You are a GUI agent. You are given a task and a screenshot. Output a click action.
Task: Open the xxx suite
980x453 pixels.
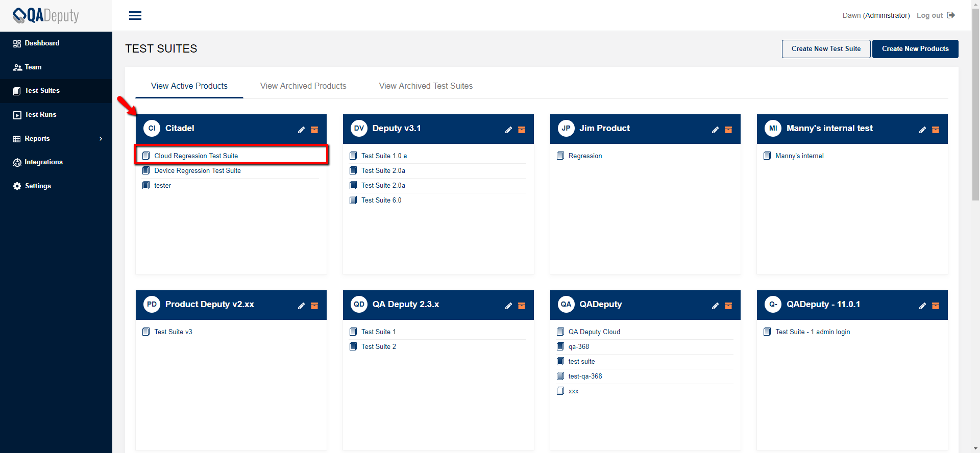pos(573,391)
